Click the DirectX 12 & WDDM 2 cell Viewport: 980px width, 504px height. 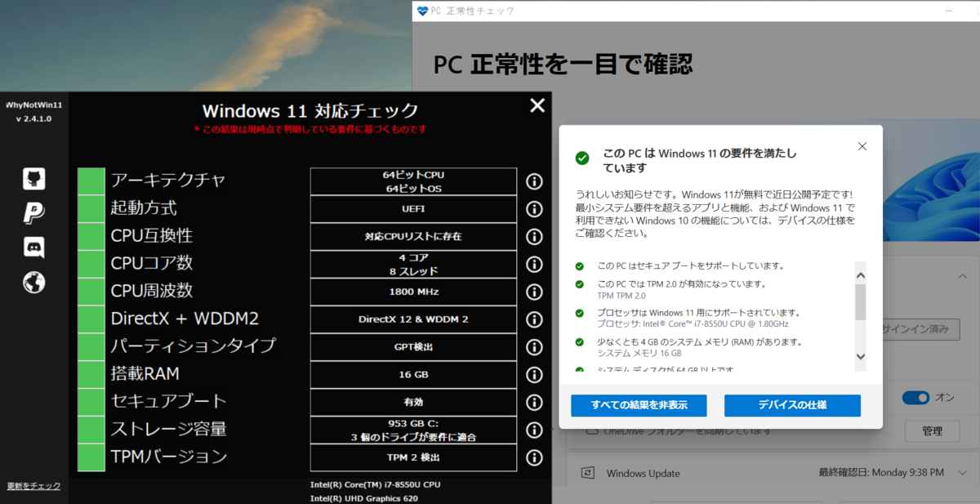[x=413, y=319]
